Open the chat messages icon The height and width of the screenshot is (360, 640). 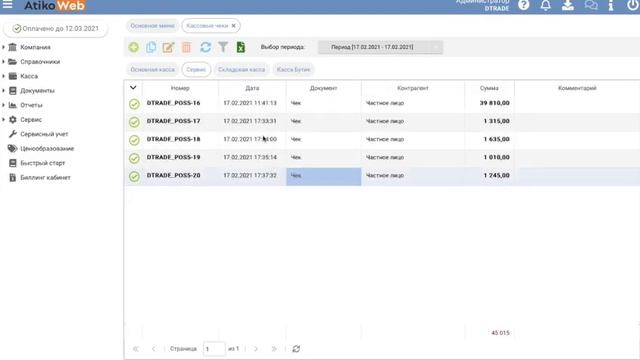(591, 5)
